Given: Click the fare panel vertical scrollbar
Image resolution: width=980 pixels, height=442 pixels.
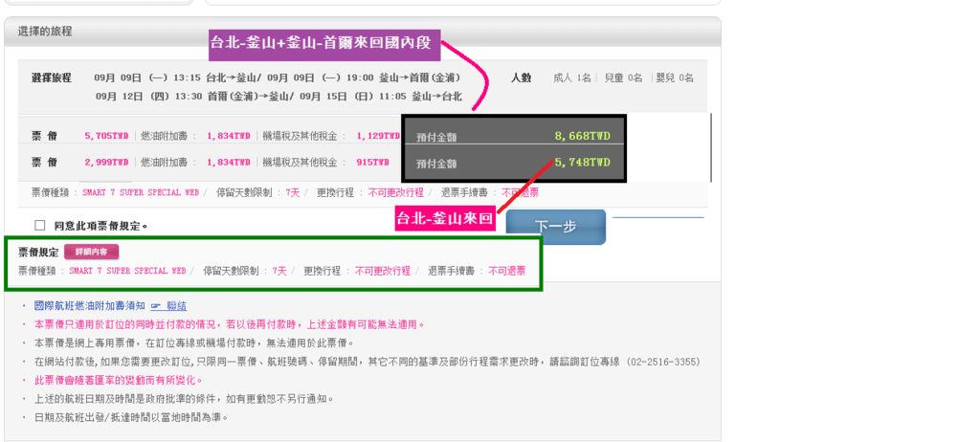Looking at the screenshot, I should coord(711,147).
